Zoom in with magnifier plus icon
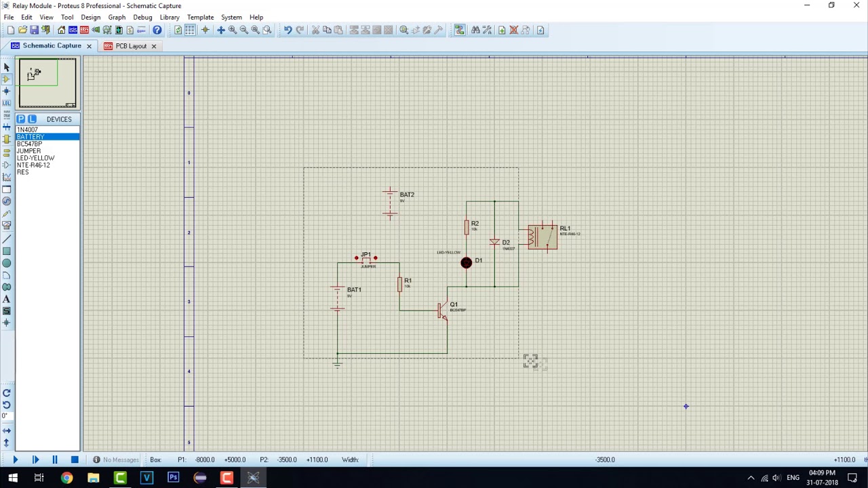This screenshot has height=488, width=868. pyautogui.click(x=232, y=30)
